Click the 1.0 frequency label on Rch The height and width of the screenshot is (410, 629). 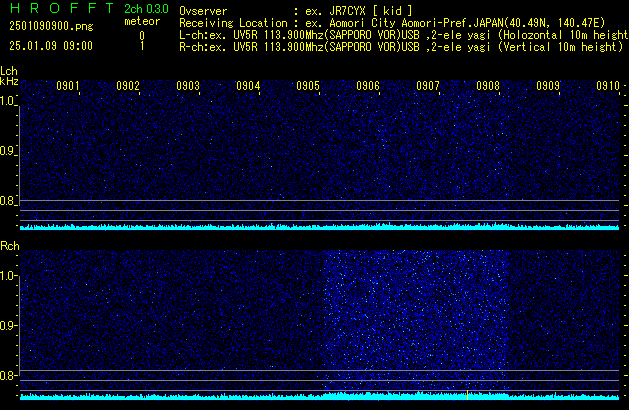pyautogui.click(x=7, y=276)
